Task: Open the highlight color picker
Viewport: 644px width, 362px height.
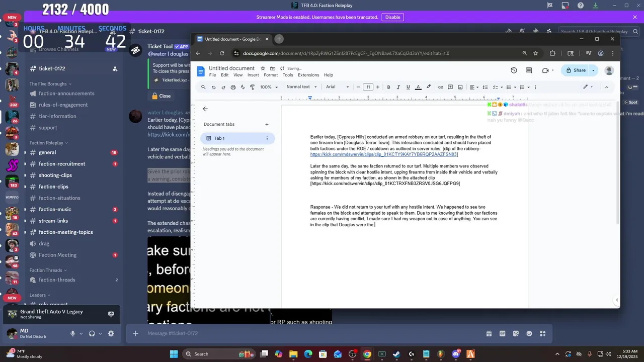Action: pos(429,87)
